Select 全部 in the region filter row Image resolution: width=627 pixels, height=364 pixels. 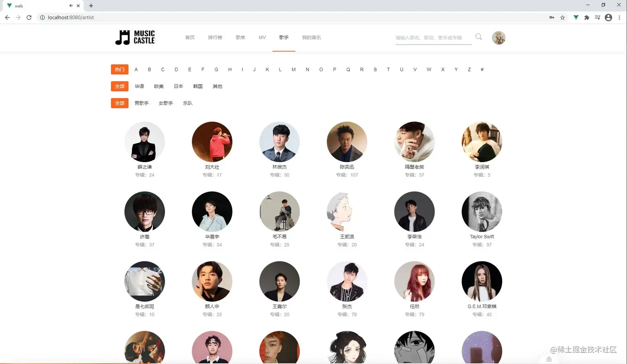(x=119, y=86)
